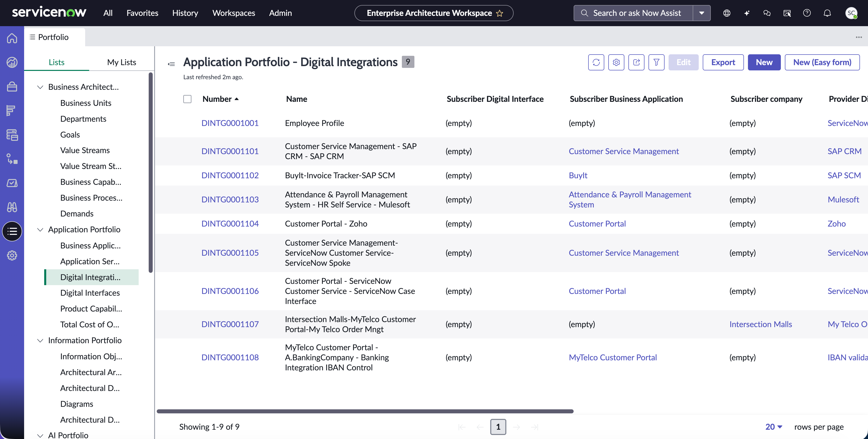Collapse the AI Portfolio tree group

40,435
